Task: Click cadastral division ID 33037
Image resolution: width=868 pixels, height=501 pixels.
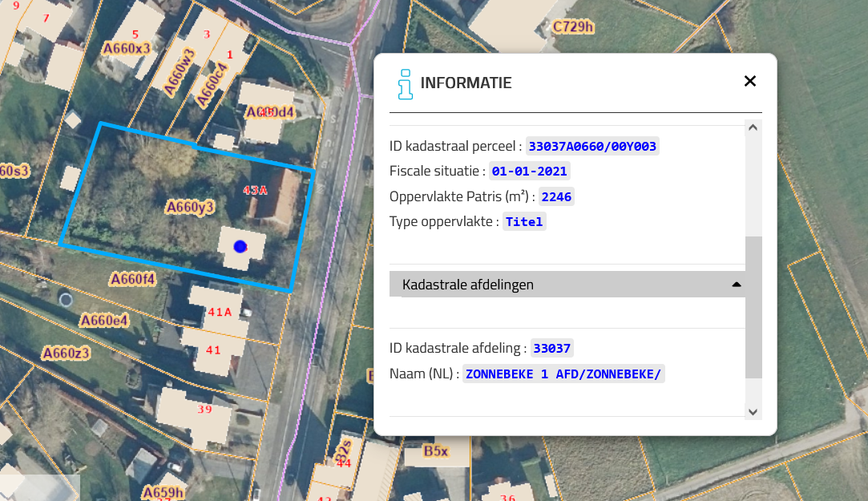Action: point(551,348)
